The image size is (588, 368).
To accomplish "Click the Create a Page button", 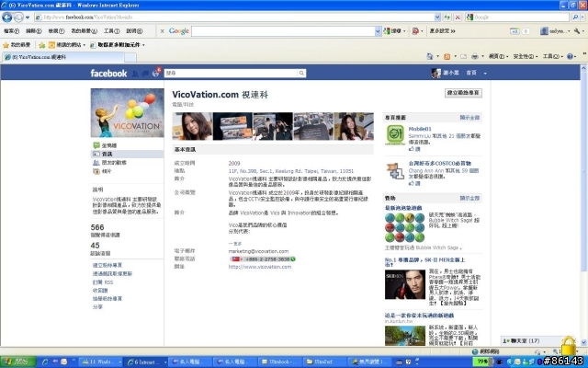I will click(463, 93).
